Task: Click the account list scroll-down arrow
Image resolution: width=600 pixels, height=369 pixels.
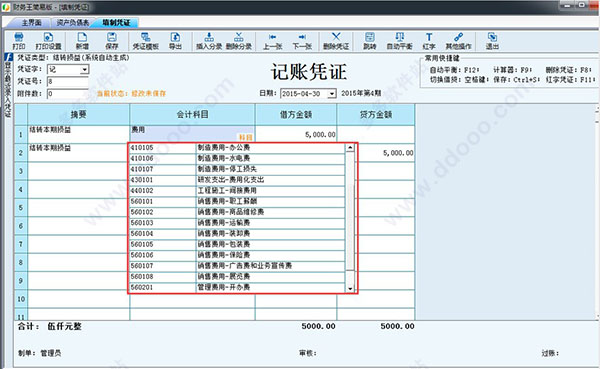Action: 350,289
